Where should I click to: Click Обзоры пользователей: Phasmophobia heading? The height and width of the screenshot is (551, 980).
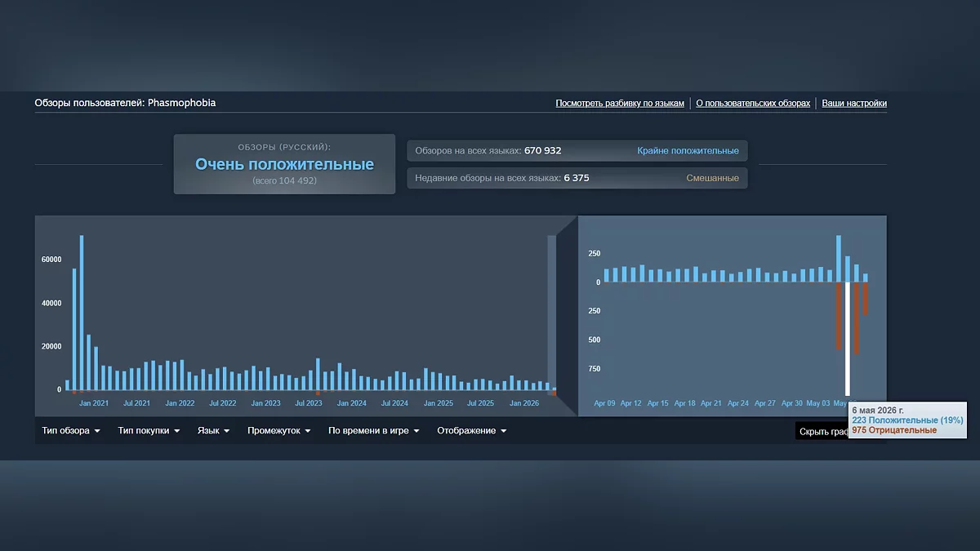(125, 103)
